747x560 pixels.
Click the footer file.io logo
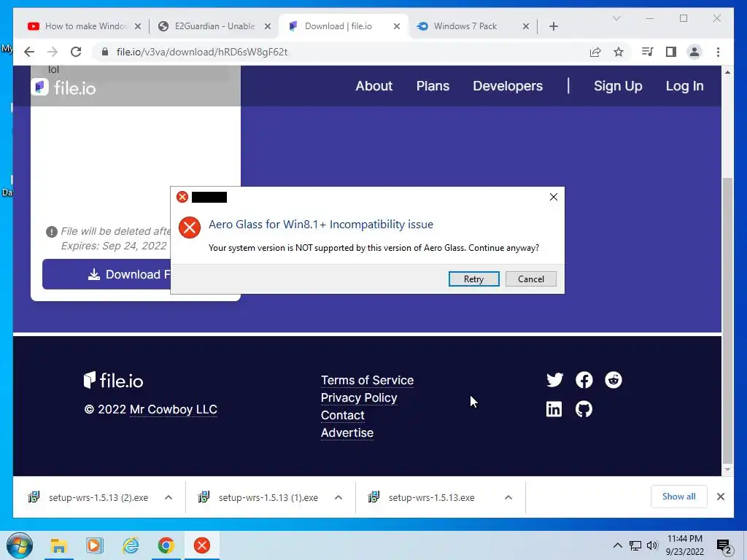pos(113,380)
